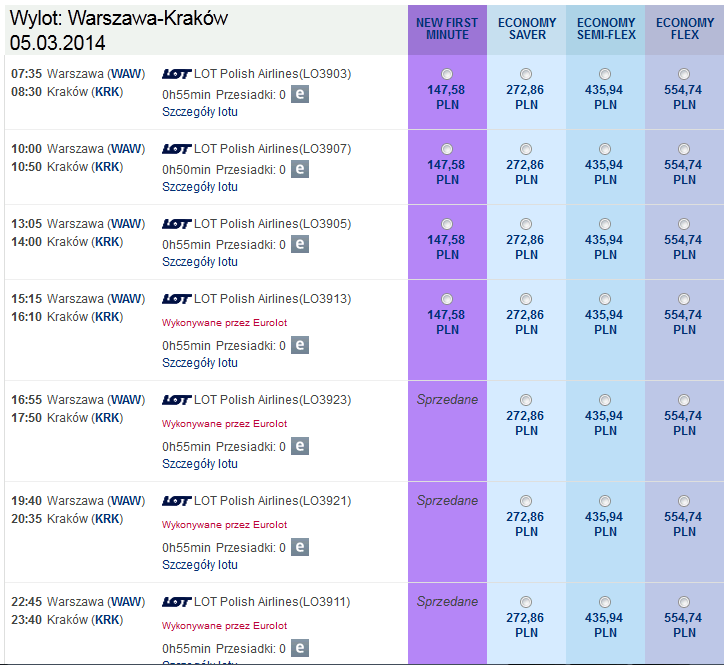Click 'Sprzedane' in the 19:40 flight row

point(447,501)
